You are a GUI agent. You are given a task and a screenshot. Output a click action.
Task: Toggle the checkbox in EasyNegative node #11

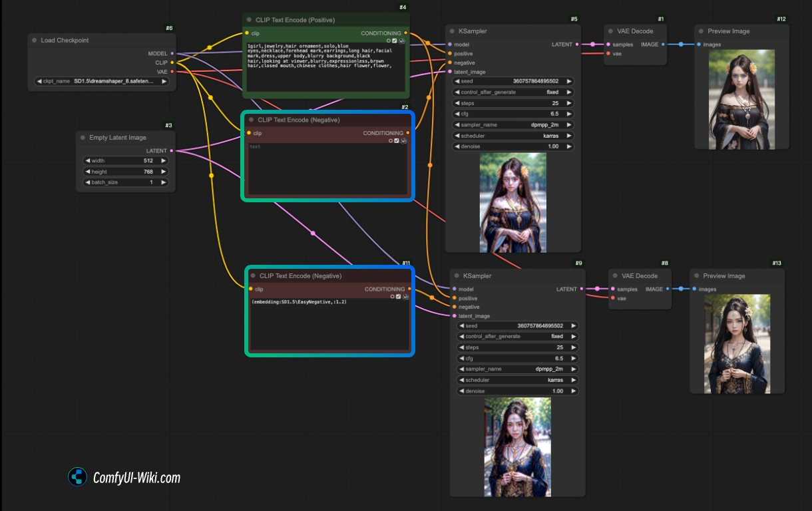pyautogui.click(x=399, y=297)
